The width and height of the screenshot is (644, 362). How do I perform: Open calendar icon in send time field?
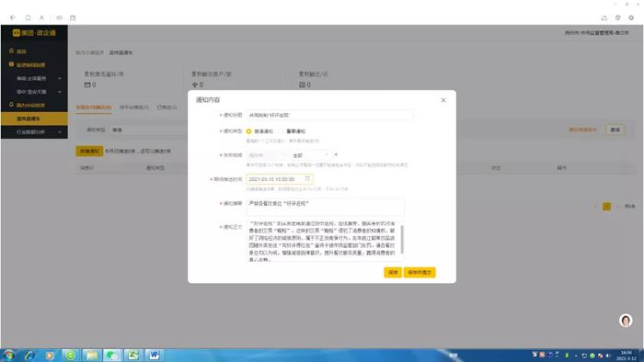point(307,179)
